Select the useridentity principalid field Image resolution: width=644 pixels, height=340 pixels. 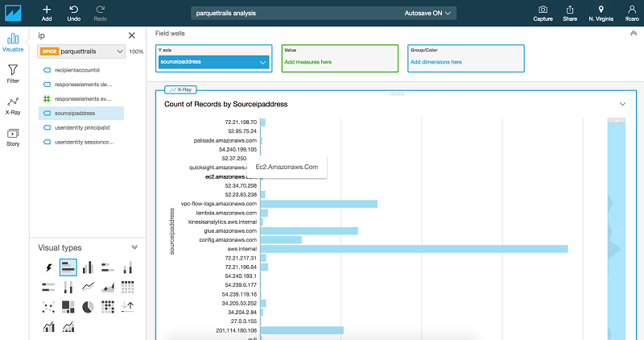pyautogui.click(x=81, y=128)
